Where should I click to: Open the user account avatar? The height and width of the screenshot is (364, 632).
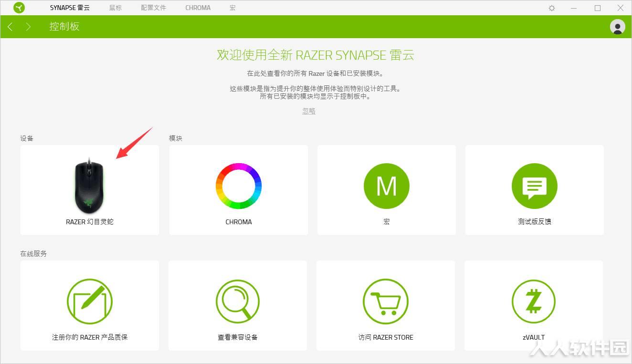(x=618, y=27)
